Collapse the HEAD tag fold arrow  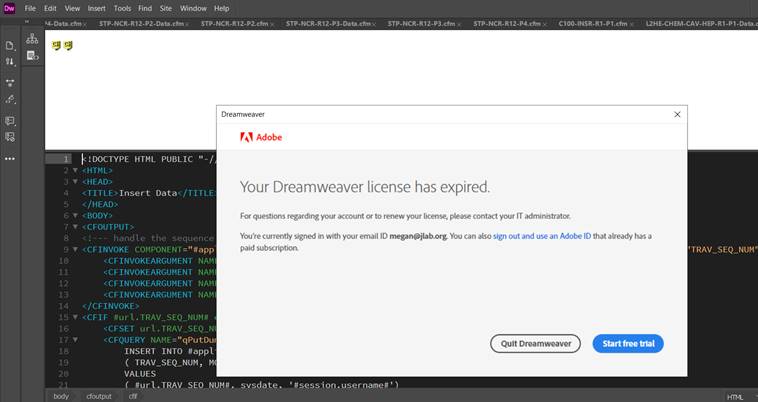tap(74, 181)
